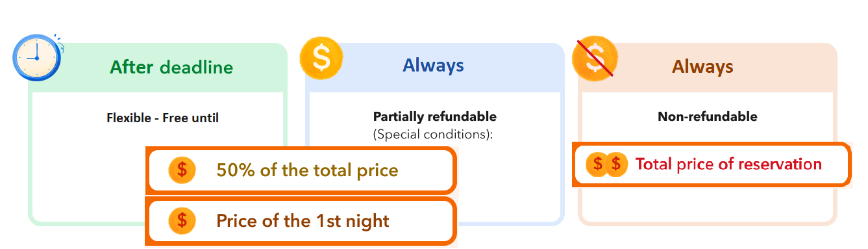Click the (Special conditions): text
The width and height of the screenshot is (868, 249).
[433, 135]
